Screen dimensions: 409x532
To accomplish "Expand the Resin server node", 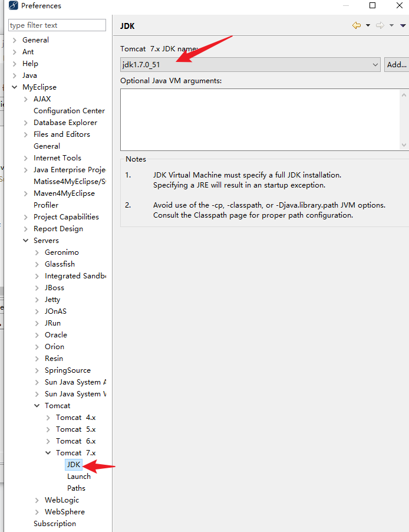I will coord(37,359).
